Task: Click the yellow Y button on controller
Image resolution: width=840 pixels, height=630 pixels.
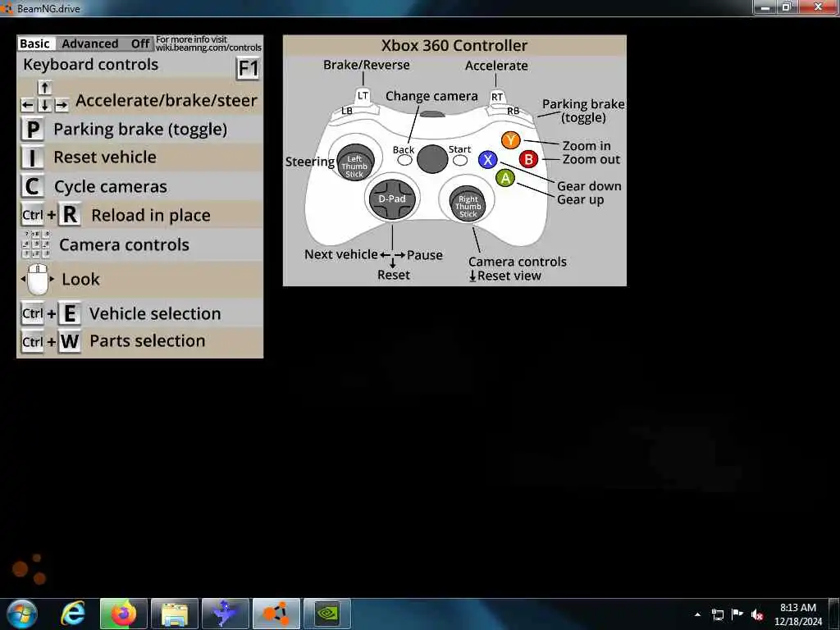Action: 510,140
